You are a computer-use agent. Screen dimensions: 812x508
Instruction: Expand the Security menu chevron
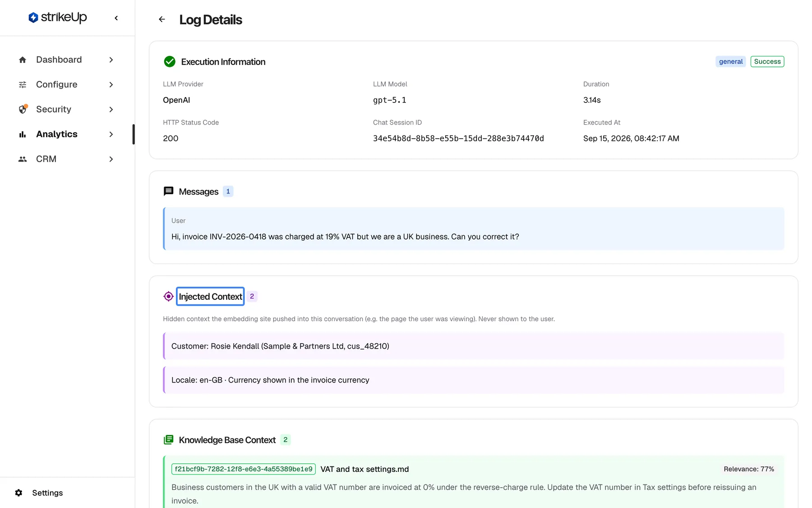pos(111,110)
